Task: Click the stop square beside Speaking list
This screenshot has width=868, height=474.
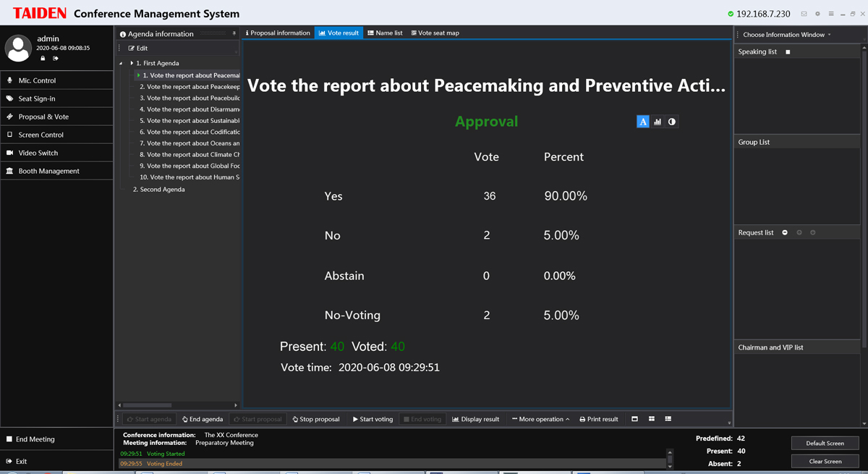Action: click(788, 52)
